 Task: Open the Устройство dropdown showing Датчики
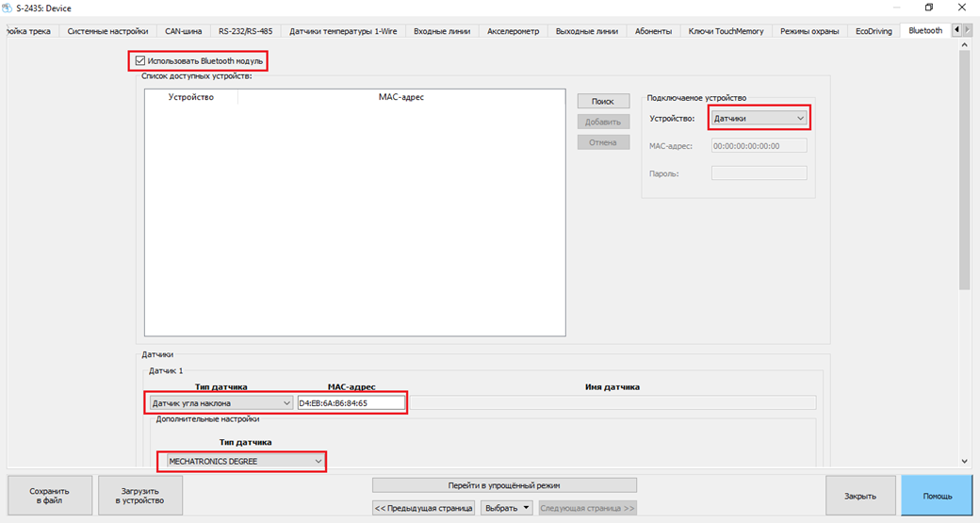[x=758, y=119]
